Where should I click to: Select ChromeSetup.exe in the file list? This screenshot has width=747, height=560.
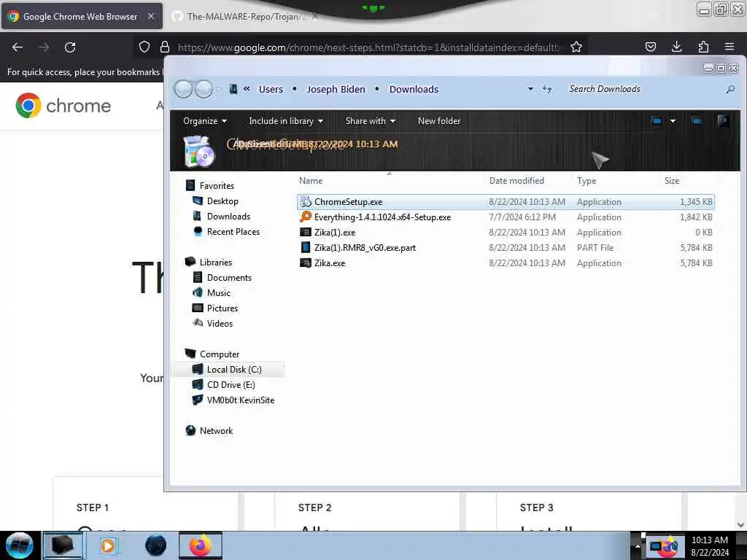pos(506,202)
